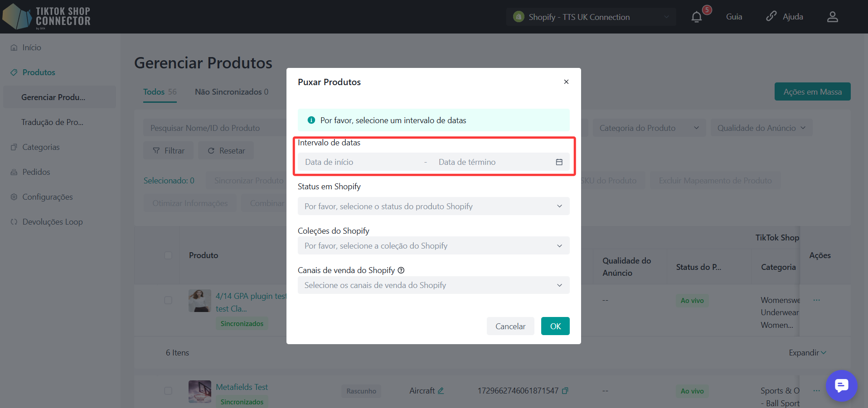Switch to the Não Sincronizados tab

click(x=231, y=92)
